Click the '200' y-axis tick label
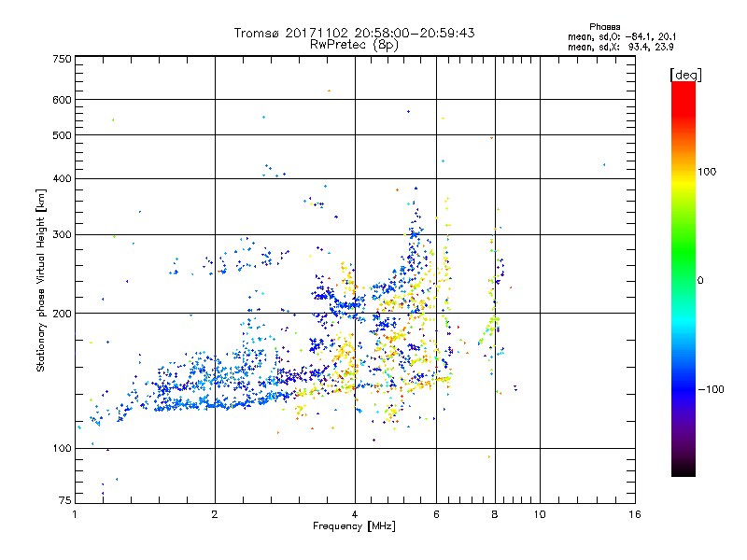Screen dimensions: 747x560 pos(63,314)
